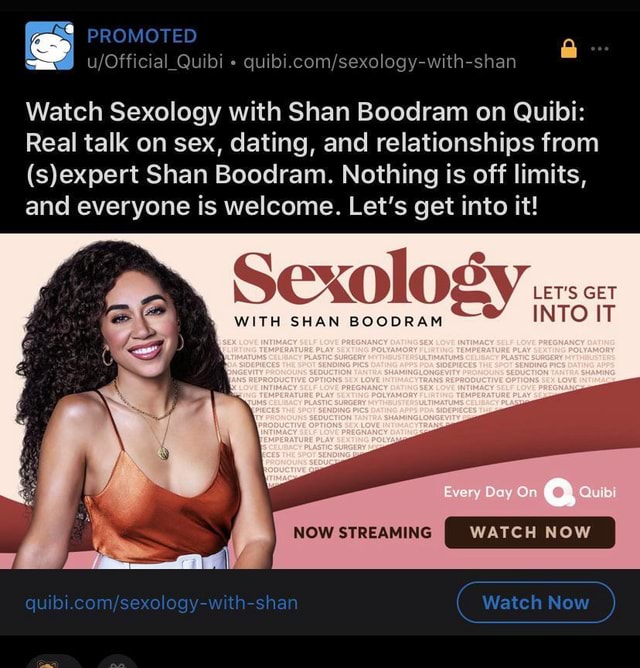Viewport: 640px width, 668px height.
Task: Tap the orange locked post padlock icon
Action: coord(568,48)
